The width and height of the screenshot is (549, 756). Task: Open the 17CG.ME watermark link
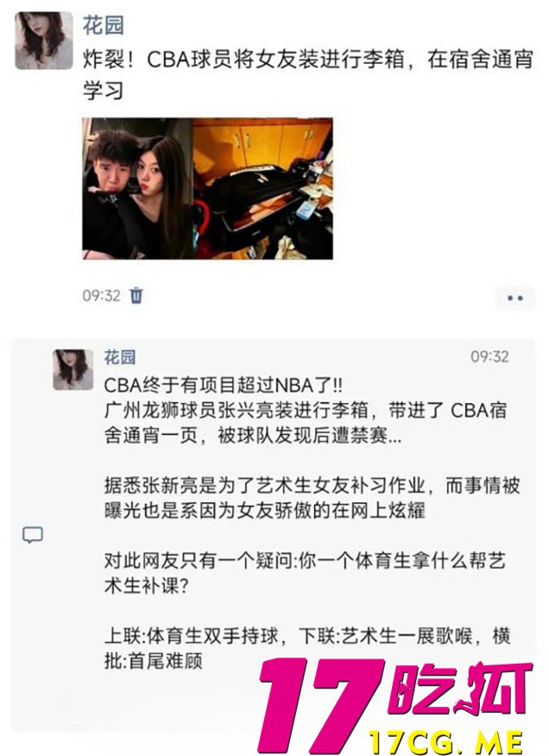point(446,742)
